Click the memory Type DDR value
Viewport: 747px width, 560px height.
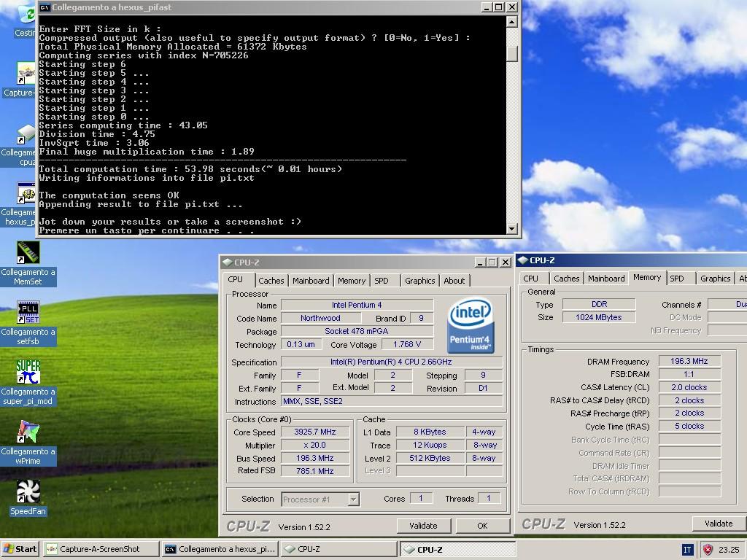tap(599, 304)
